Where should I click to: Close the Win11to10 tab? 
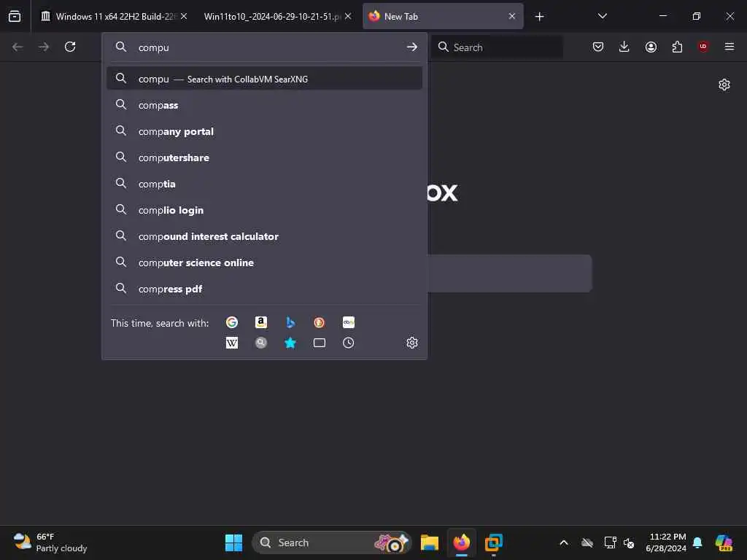pyautogui.click(x=348, y=16)
